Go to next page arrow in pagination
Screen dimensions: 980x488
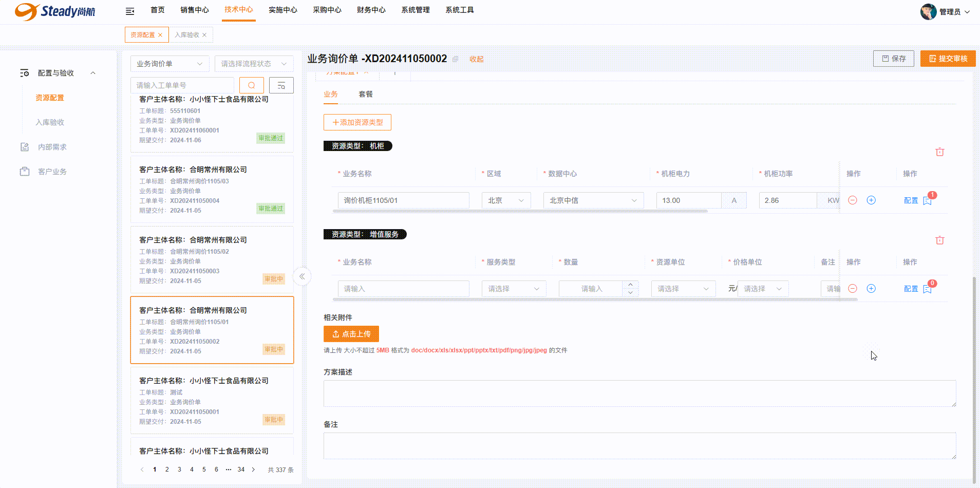[253, 470]
